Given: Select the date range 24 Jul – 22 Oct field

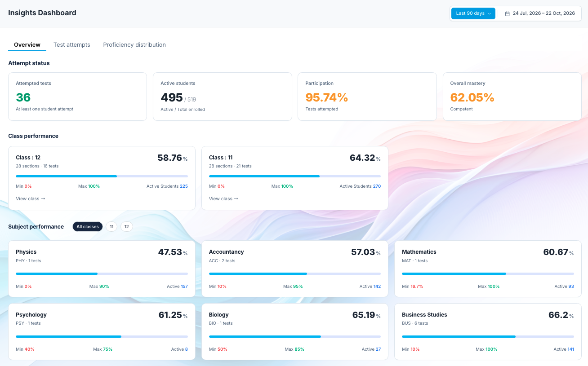Looking at the screenshot, I should (x=540, y=13).
